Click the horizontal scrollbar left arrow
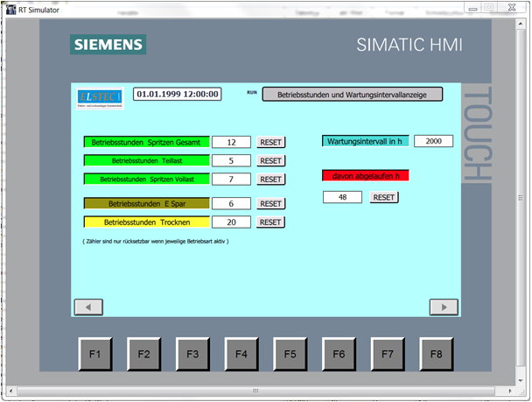Image resolution: width=532 pixels, height=402 pixels. (10, 391)
